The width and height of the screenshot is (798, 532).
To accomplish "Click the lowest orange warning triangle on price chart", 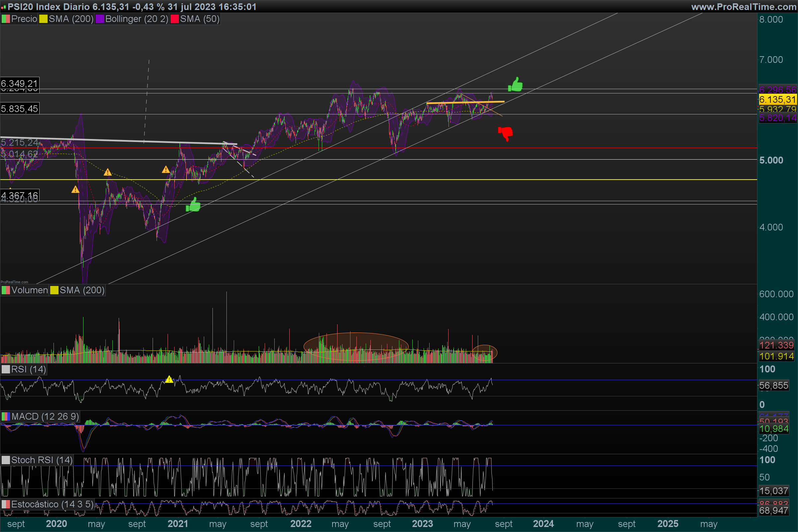I will [x=75, y=190].
